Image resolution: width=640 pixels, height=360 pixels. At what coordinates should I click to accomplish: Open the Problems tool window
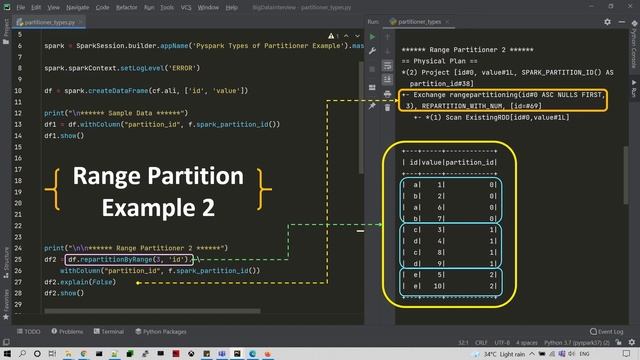point(67,332)
